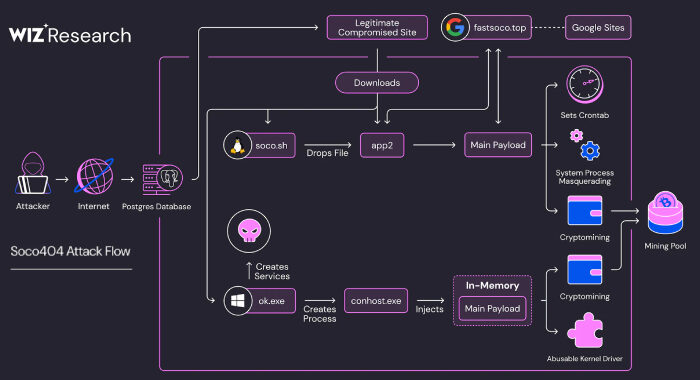Click the Downloads pill label
The image size is (700, 380).
coord(377,83)
